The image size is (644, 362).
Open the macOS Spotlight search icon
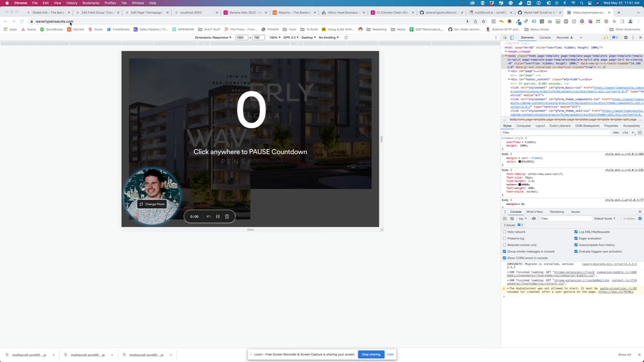coord(581,3)
